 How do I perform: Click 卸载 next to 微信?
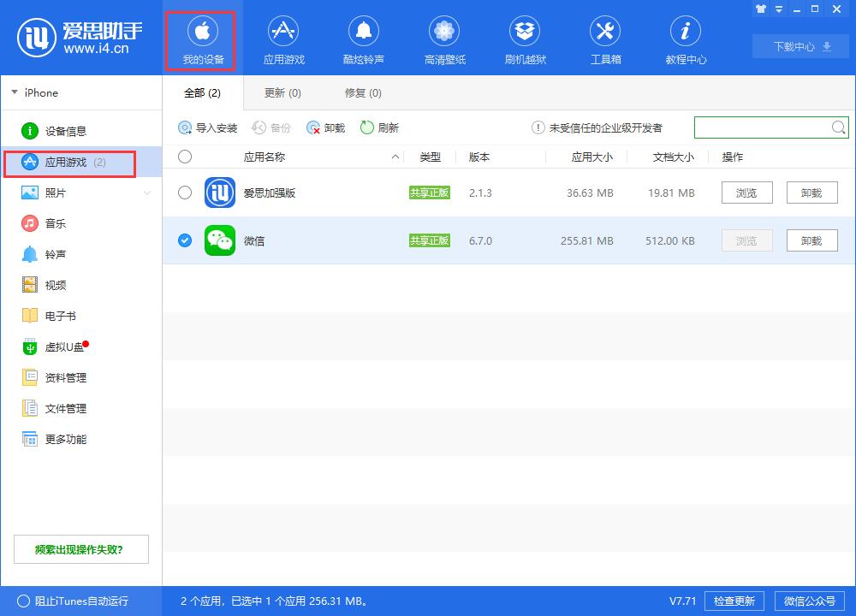[x=811, y=240]
